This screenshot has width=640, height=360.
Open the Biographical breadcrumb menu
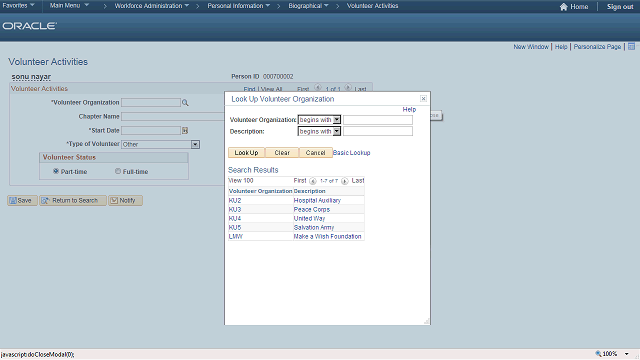tap(308, 6)
